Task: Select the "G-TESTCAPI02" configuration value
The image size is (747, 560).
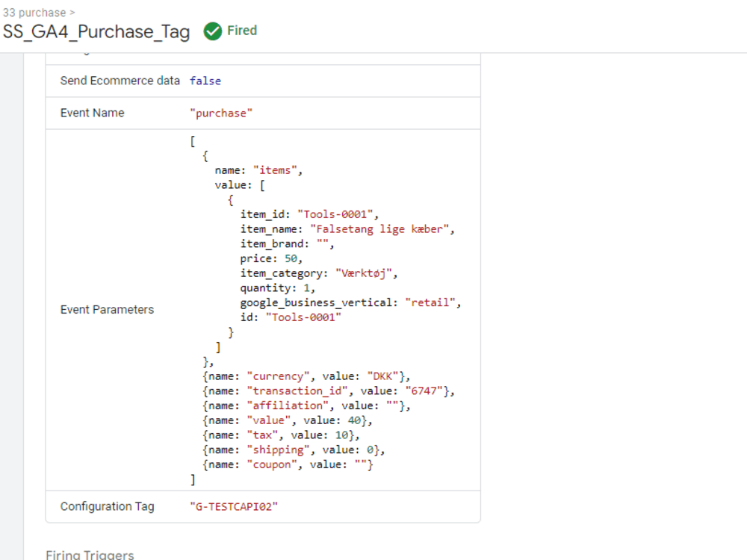Action: pyautogui.click(x=234, y=507)
